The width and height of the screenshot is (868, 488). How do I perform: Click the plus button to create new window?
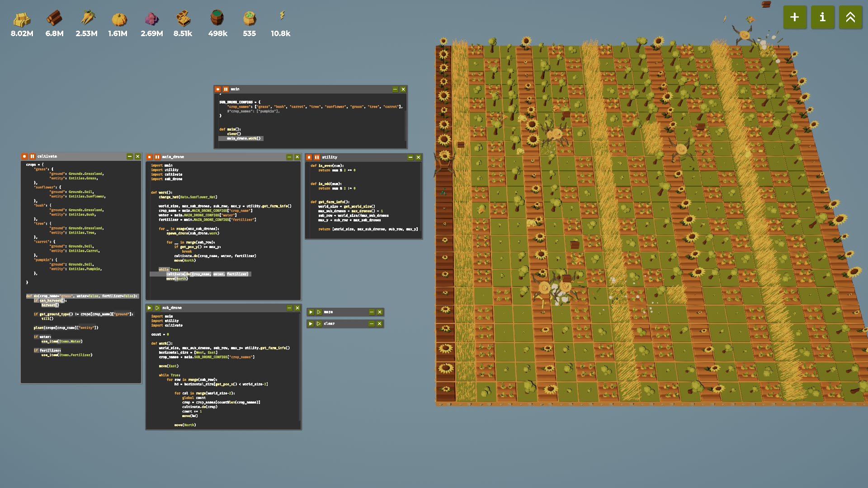coord(794,17)
